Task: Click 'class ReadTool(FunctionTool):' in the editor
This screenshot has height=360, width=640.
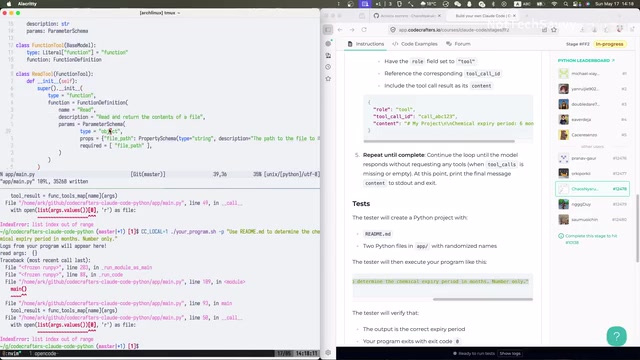Action: click(55, 74)
